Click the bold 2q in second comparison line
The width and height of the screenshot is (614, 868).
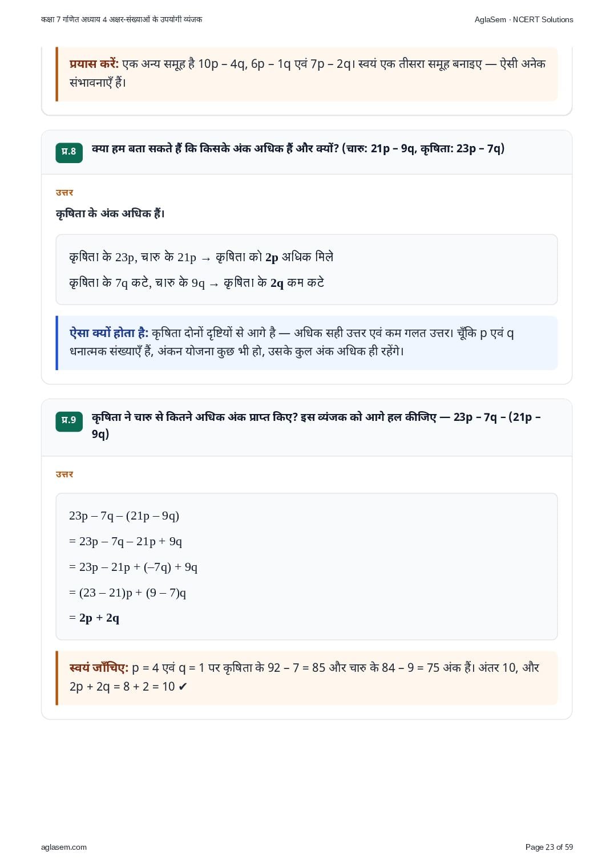point(277,283)
